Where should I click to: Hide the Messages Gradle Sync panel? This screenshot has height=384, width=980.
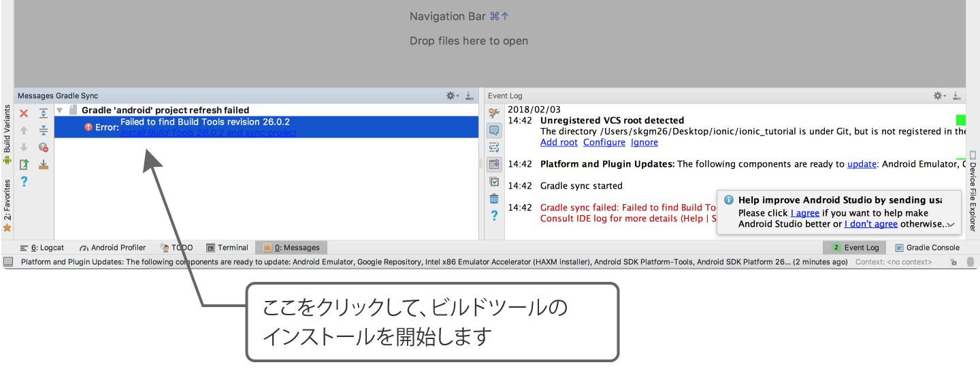tap(470, 96)
